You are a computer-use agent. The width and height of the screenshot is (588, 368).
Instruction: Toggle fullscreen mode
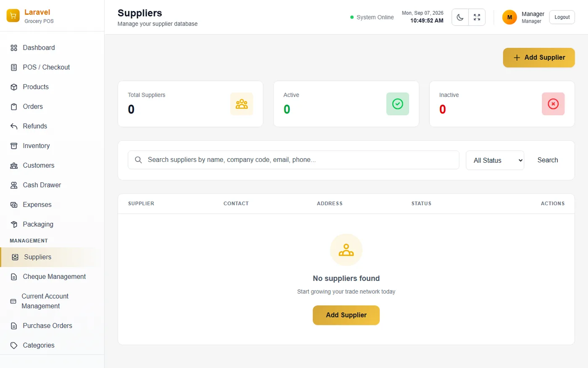click(477, 17)
